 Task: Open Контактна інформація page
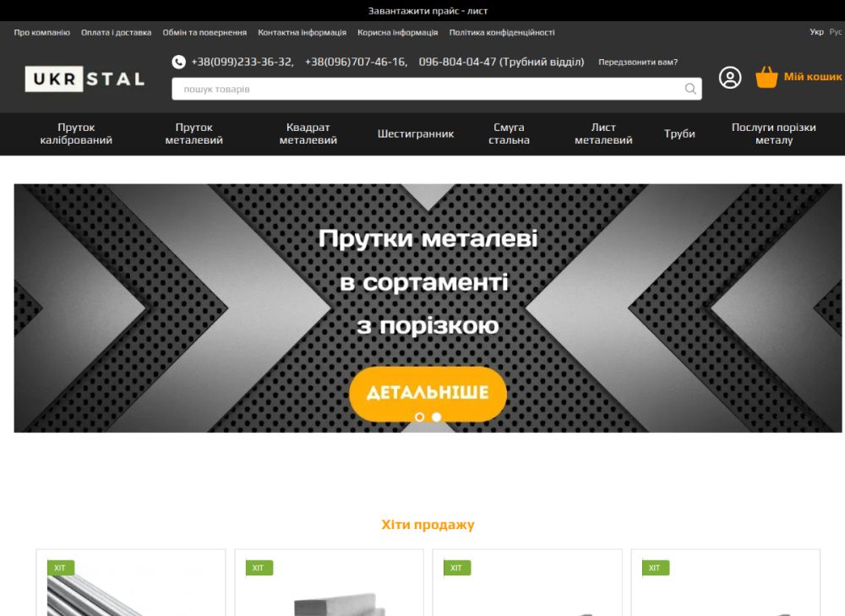[302, 32]
